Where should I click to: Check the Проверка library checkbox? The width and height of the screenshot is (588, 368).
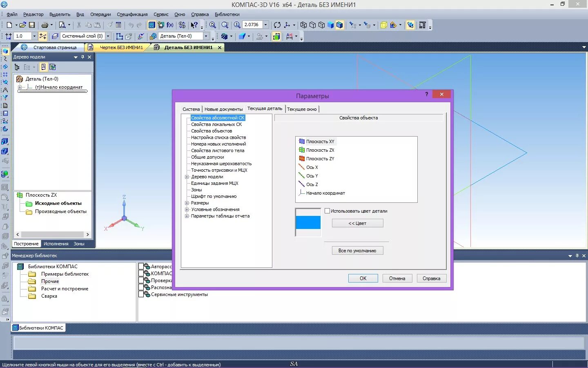[141, 280]
